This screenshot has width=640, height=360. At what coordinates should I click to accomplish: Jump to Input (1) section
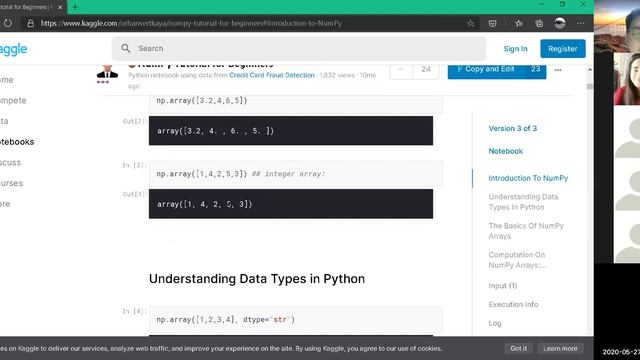(x=503, y=286)
